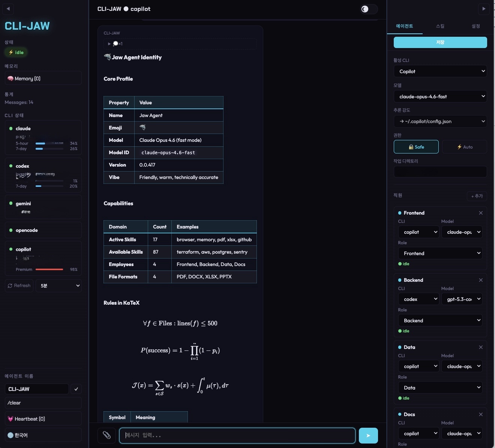Click the globe icon next to 한국어

pos(11,435)
